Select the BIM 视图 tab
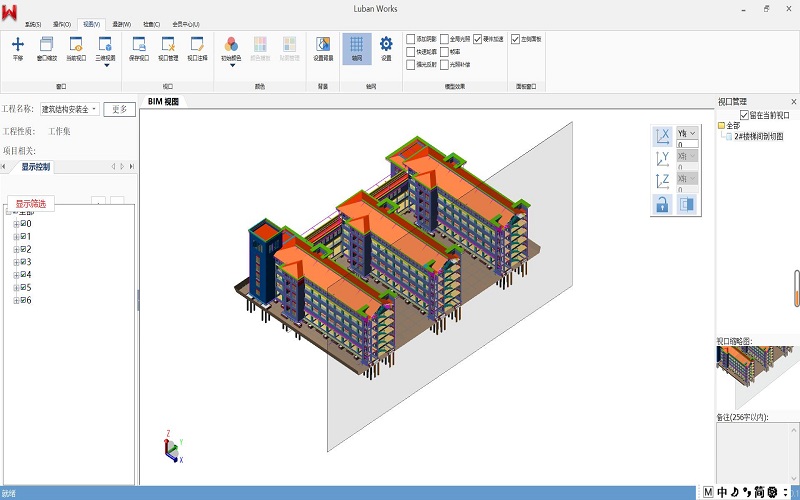The image size is (800, 500). (163, 102)
